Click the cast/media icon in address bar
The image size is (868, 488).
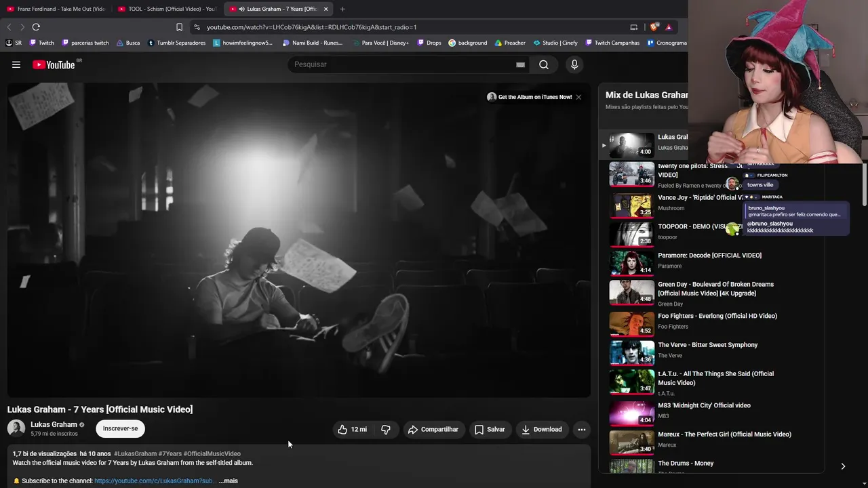click(634, 27)
